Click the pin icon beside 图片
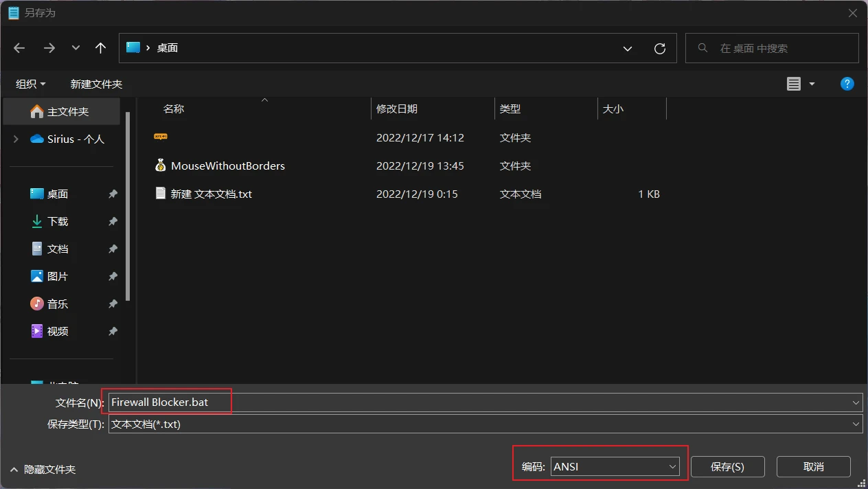 [x=113, y=277]
